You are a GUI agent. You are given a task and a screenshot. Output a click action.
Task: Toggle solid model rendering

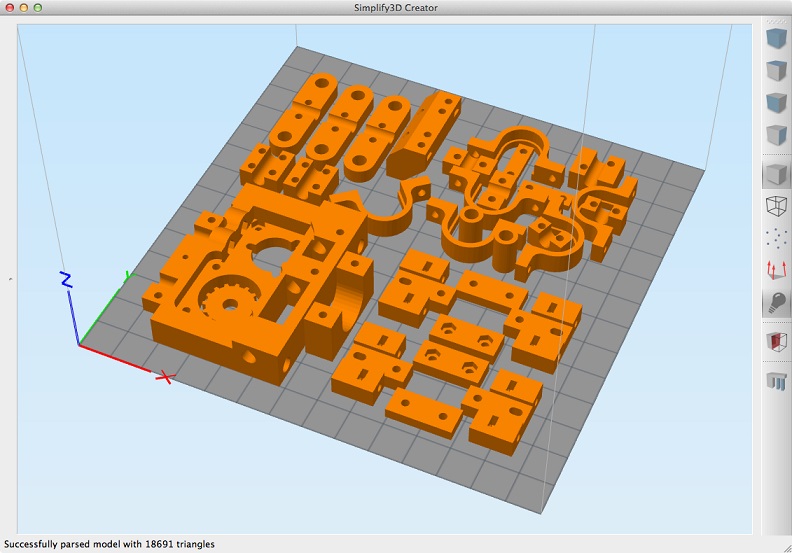(776, 174)
